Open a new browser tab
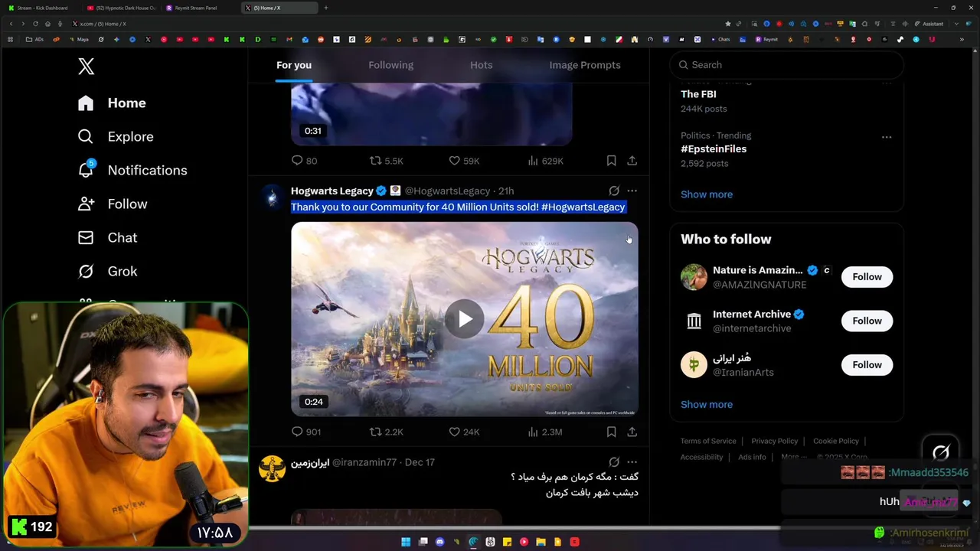Image resolution: width=980 pixels, height=551 pixels. (325, 8)
